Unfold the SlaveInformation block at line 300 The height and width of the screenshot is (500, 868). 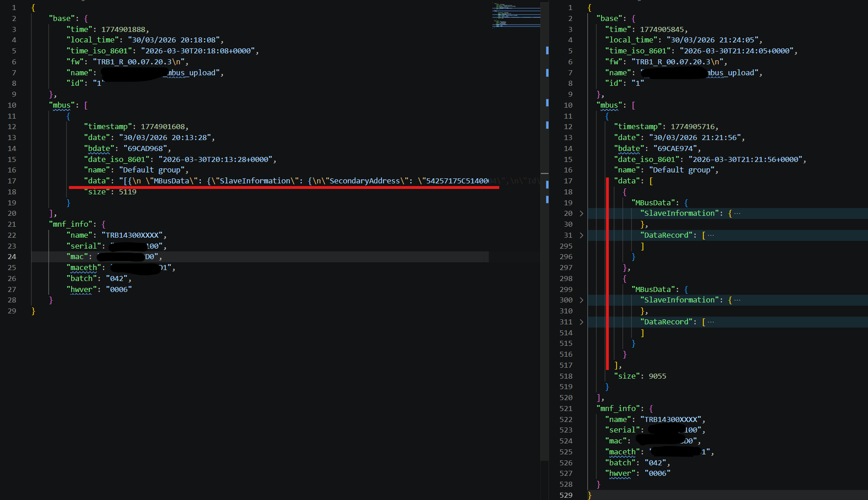tap(581, 300)
